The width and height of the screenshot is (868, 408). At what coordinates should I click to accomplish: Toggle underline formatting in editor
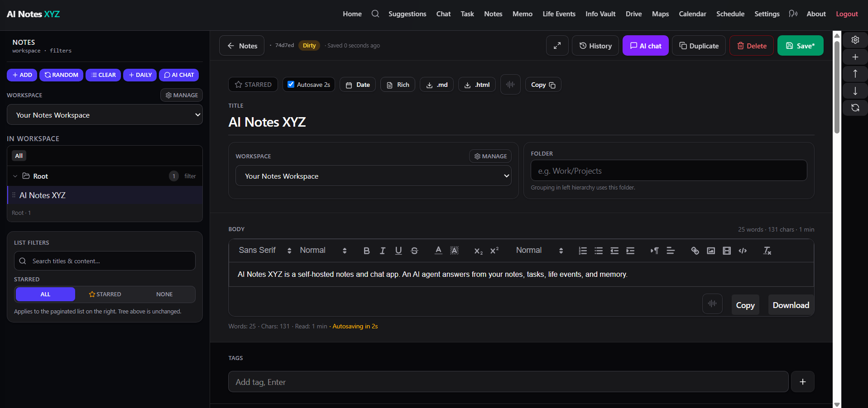click(398, 251)
